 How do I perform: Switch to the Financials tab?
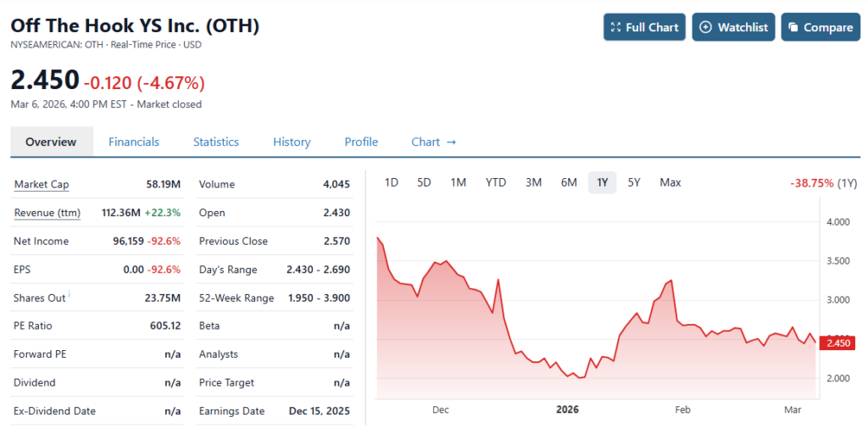point(134,142)
